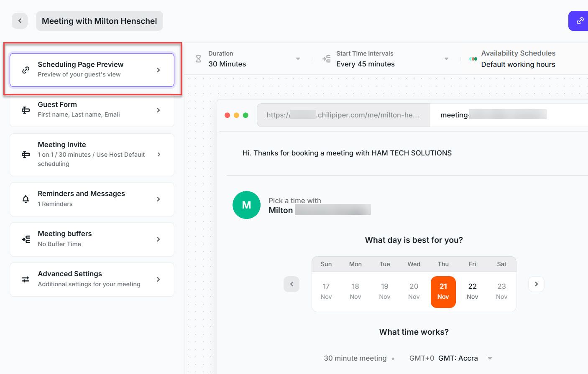Click the form icon next to Guest Form
Image resolution: width=588 pixels, height=374 pixels.
pyautogui.click(x=25, y=109)
